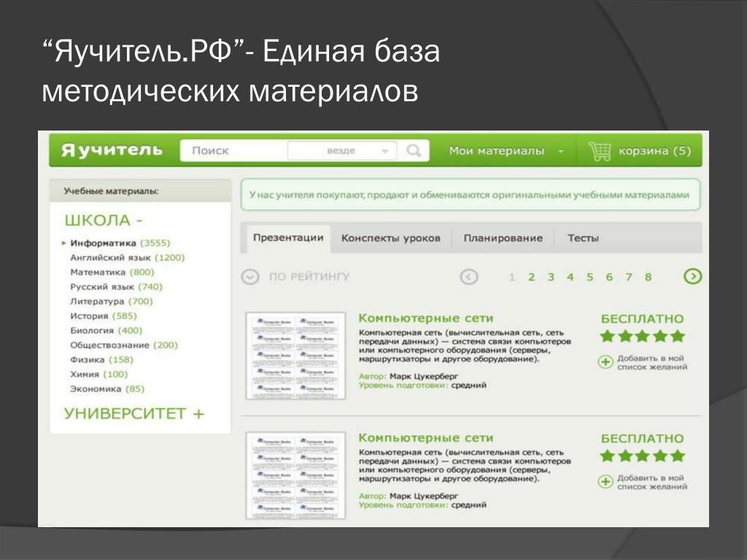Go to page 5
This screenshot has width=747, height=560.
589,277
